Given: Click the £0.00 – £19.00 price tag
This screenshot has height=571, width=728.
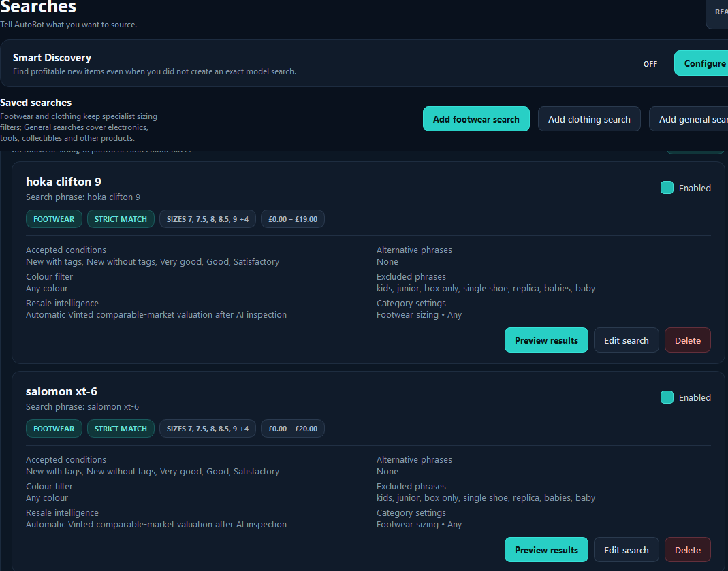Looking at the screenshot, I should (293, 219).
